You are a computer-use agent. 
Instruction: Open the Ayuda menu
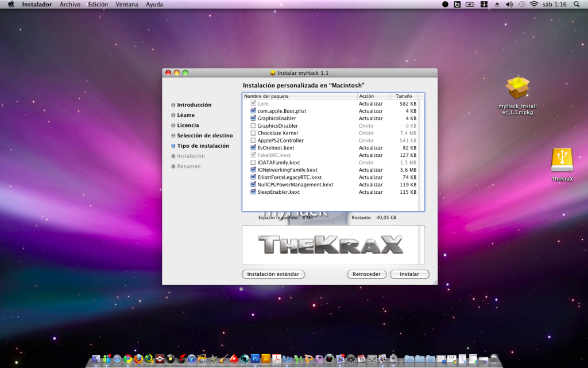coord(154,5)
